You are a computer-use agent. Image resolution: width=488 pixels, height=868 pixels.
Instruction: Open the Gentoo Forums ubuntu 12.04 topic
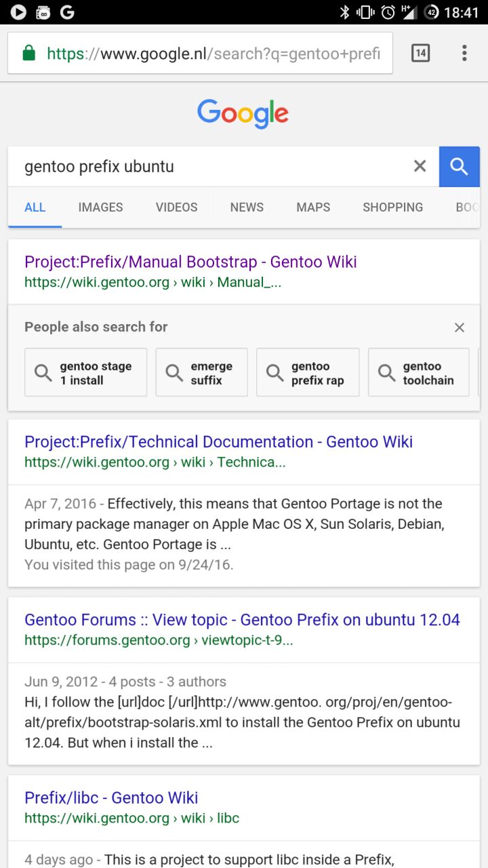coord(242,620)
